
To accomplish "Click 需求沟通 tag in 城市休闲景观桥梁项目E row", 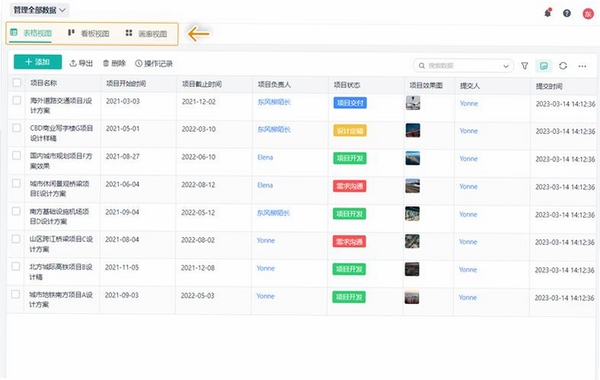I will tap(350, 186).
